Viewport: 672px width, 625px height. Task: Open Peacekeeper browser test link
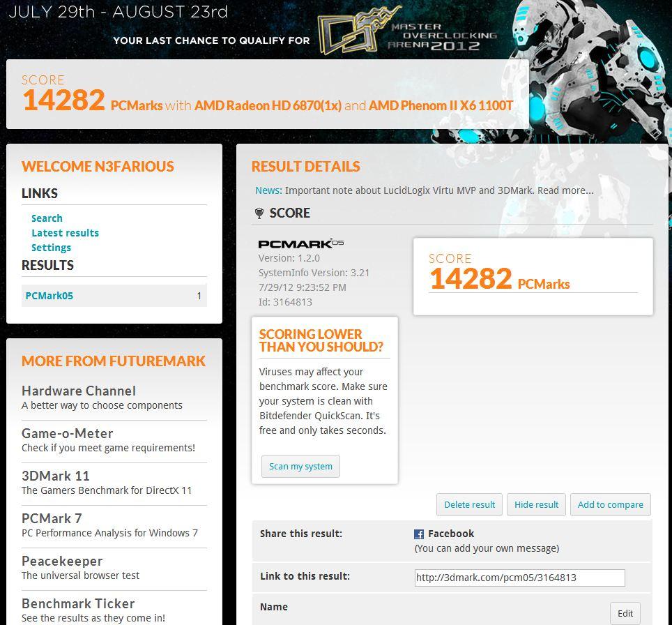click(x=62, y=561)
